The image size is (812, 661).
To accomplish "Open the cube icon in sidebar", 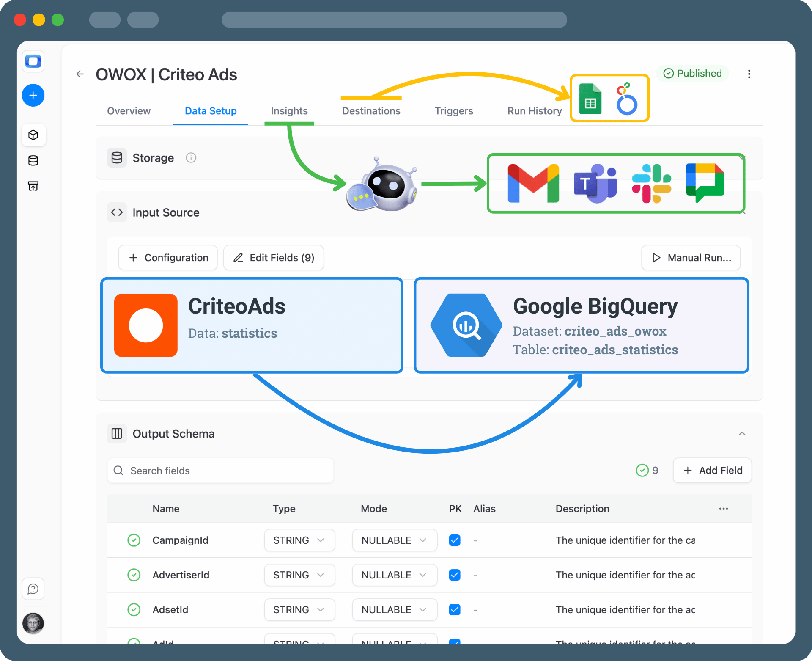I will pyautogui.click(x=33, y=135).
